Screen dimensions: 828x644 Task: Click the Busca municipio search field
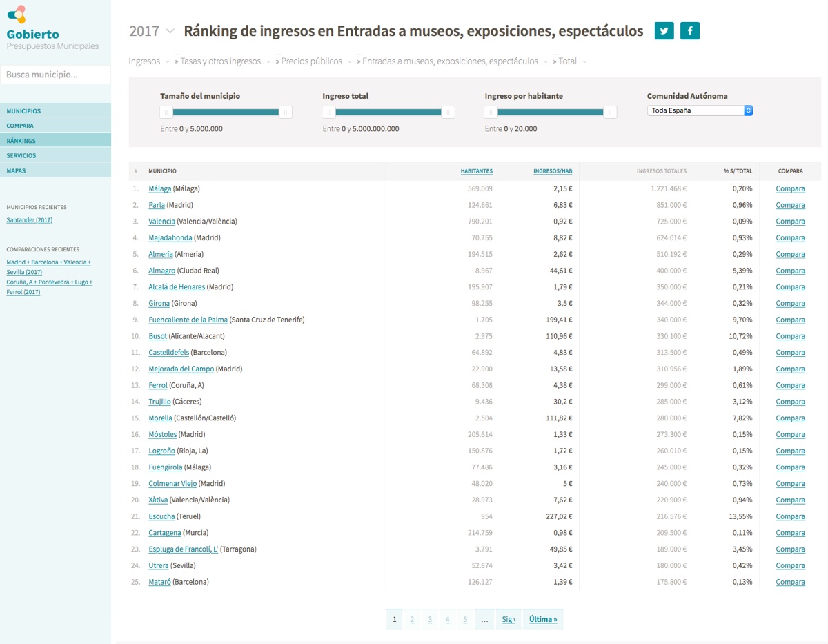(x=55, y=75)
